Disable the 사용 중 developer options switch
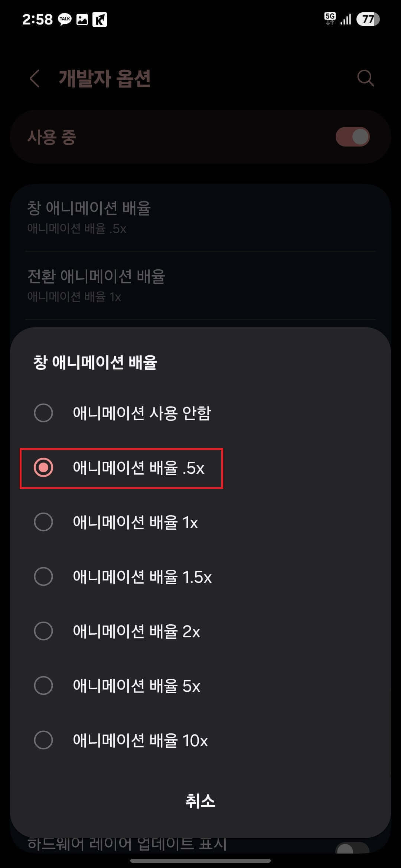 pos(352,137)
